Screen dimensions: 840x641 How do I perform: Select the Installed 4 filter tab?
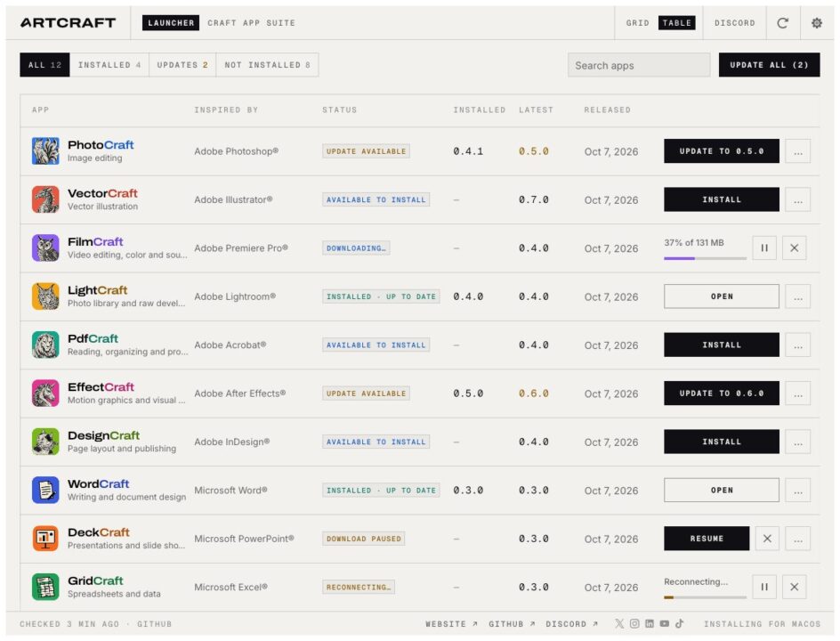[109, 65]
